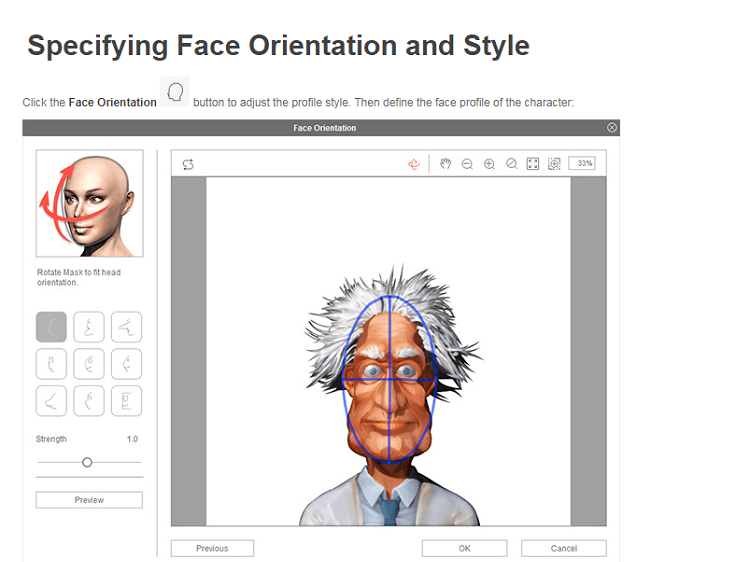Click the zoom out magnifier icon
The height and width of the screenshot is (562, 750).
(x=467, y=164)
